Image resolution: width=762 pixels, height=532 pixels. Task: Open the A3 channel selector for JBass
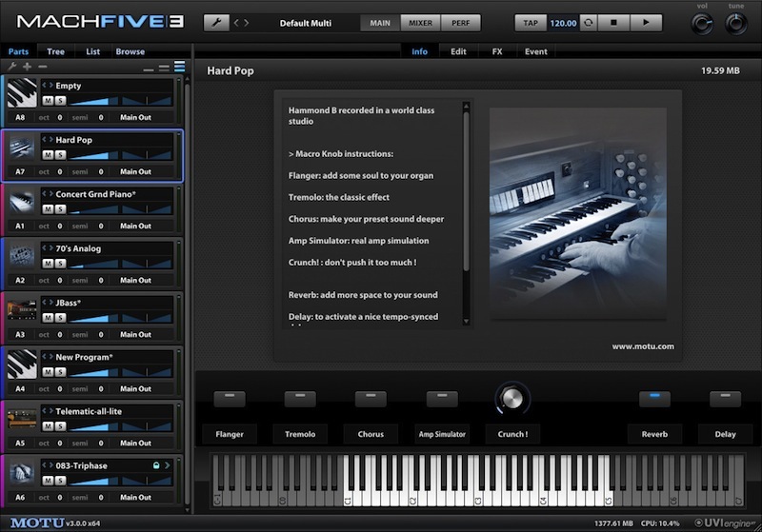[x=19, y=335]
